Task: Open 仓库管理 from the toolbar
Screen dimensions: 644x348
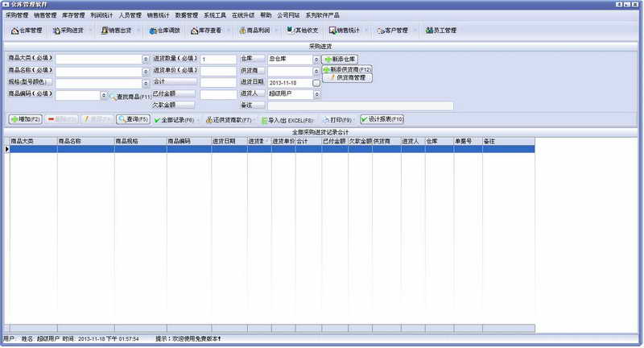Action: [27, 31]
